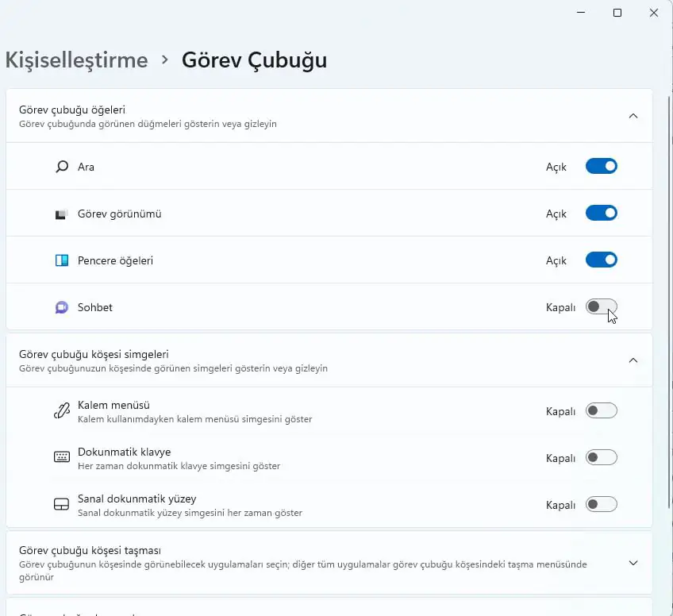The image size is (673, 616).
Task: Disable the Ara toggle
Action: 601,166
